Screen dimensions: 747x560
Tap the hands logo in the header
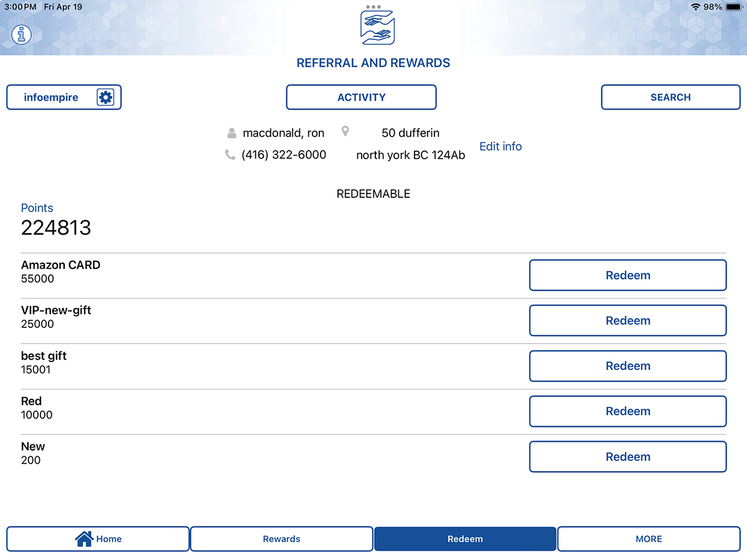[377, 28]
